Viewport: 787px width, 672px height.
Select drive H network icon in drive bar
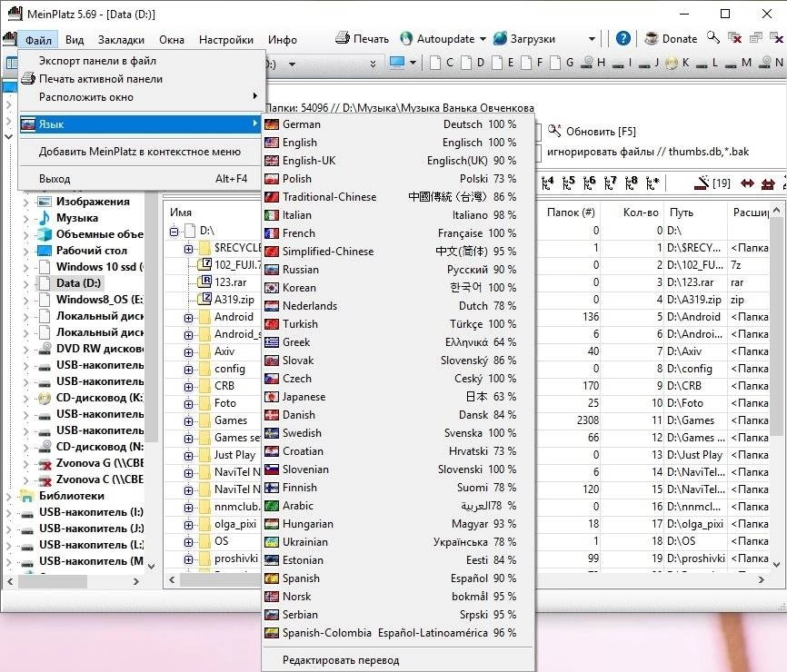click(587, 63)
